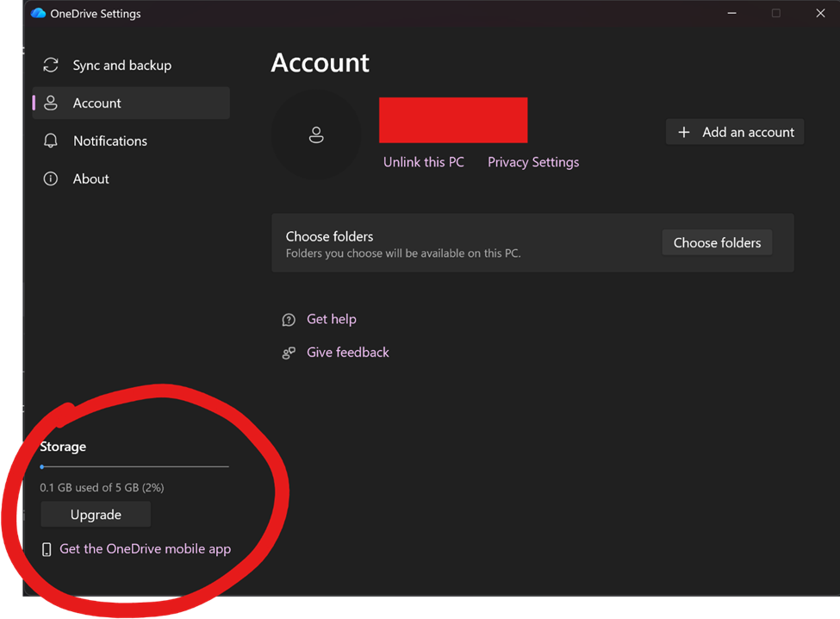Click the '0.1 GB used of 5 GB (2%)' text
Image resolution: width=840 pixels, height=619 pixels.
tap(102, 488)
